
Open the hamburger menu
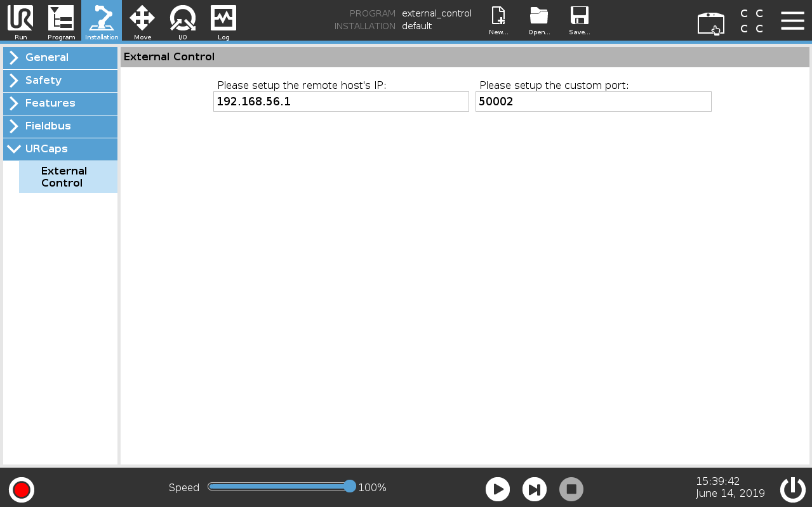[x=792, y=20]
